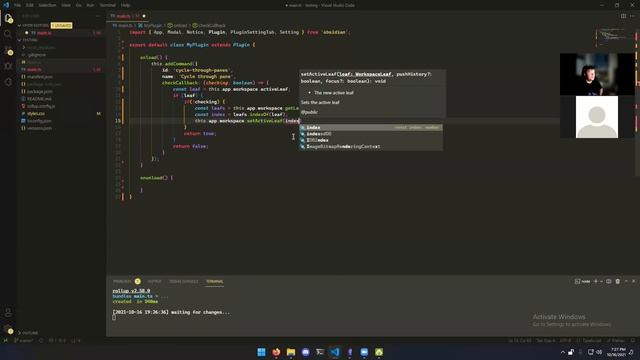Open the Go menu

point(79,5)
